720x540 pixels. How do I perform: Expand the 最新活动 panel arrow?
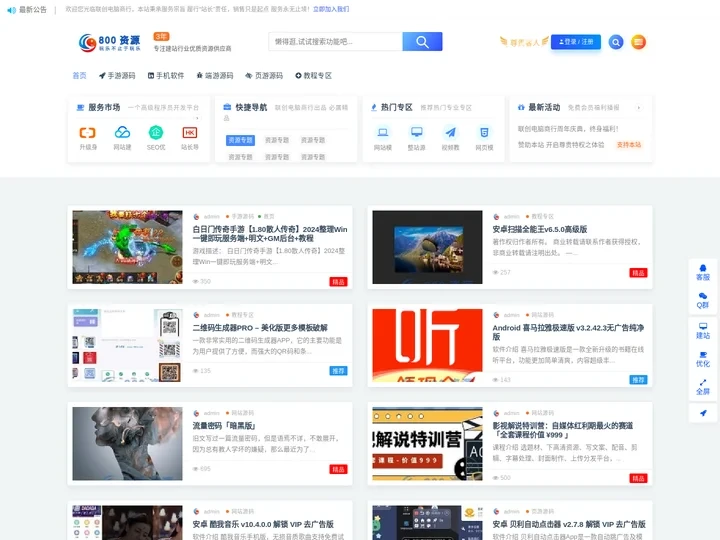pos(638,107)
